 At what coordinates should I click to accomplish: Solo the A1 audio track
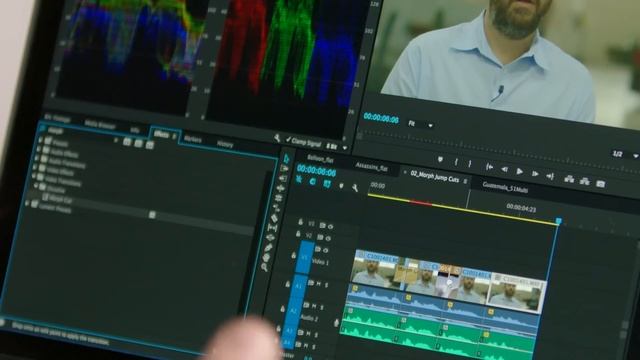(326, 285)
